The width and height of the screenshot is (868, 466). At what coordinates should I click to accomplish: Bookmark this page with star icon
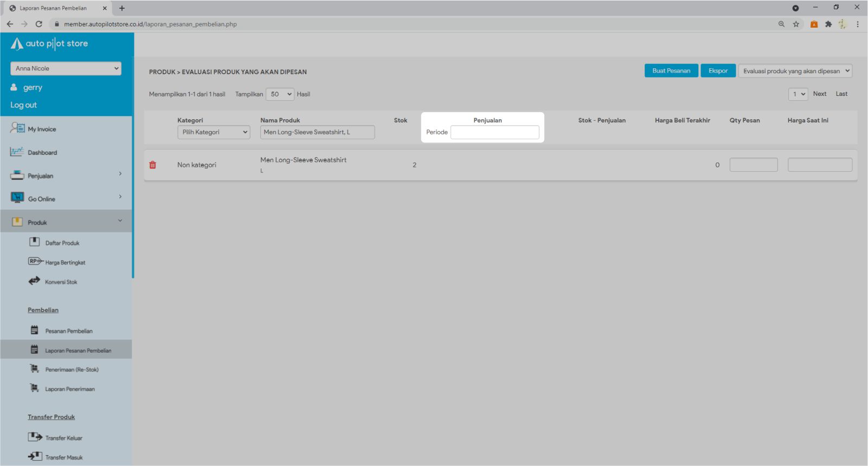pos(796,24)
